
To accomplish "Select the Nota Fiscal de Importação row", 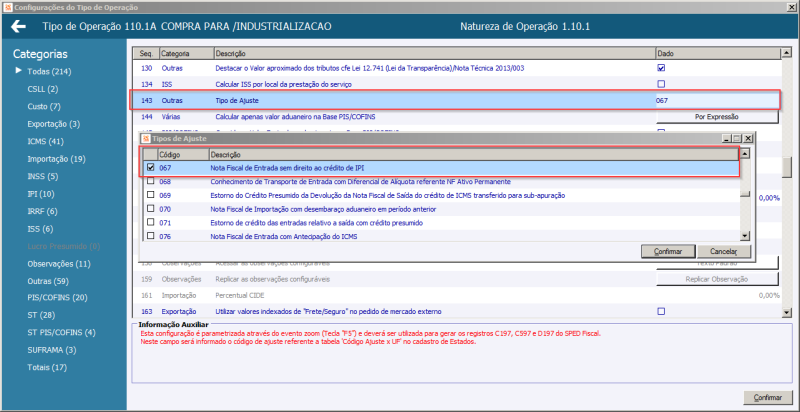I will click(440, 209).
